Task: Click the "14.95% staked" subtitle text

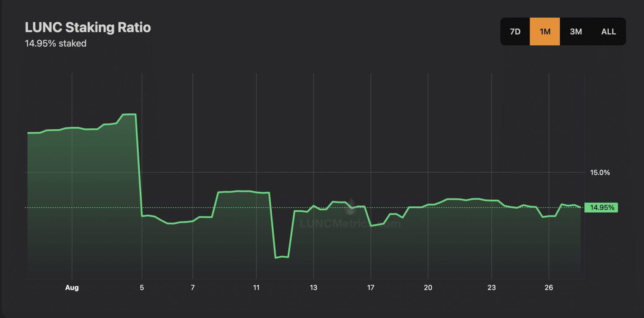Action: [56, 43]
